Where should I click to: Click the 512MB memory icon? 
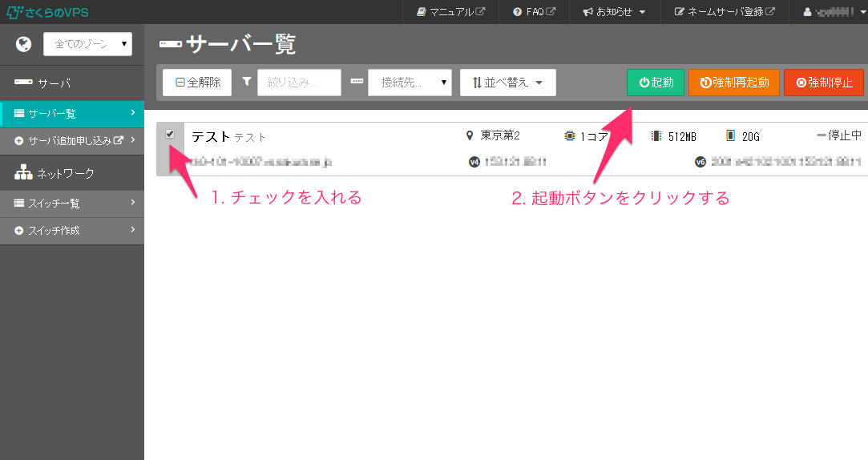pyautogui.click(x=656, y=135)
